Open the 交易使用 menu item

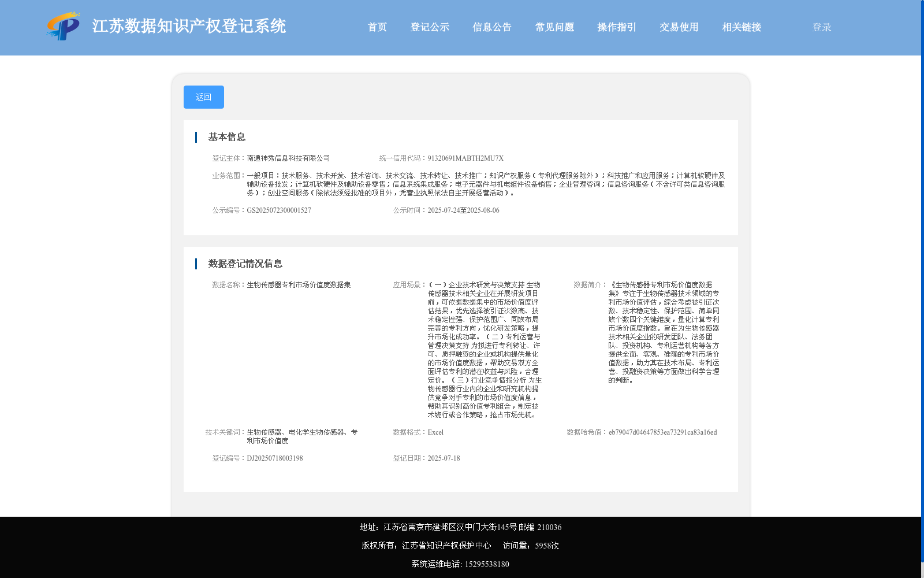pyautogui.click(x=679, y=27)
